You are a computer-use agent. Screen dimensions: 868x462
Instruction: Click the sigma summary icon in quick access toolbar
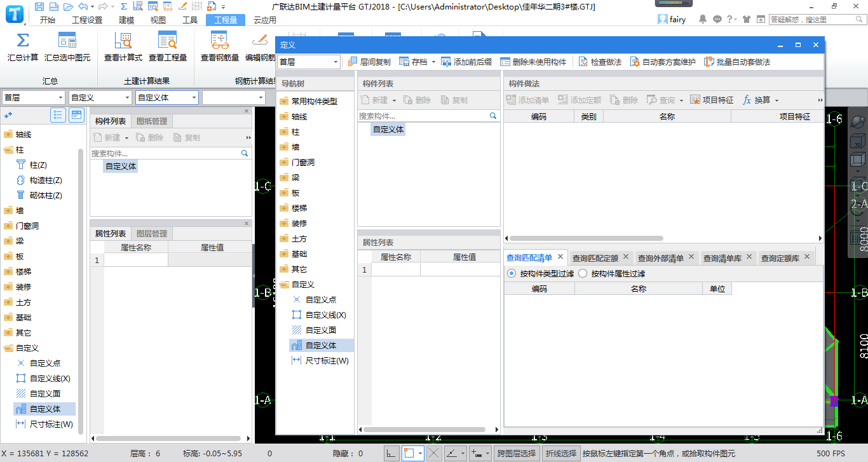(124, 6)
